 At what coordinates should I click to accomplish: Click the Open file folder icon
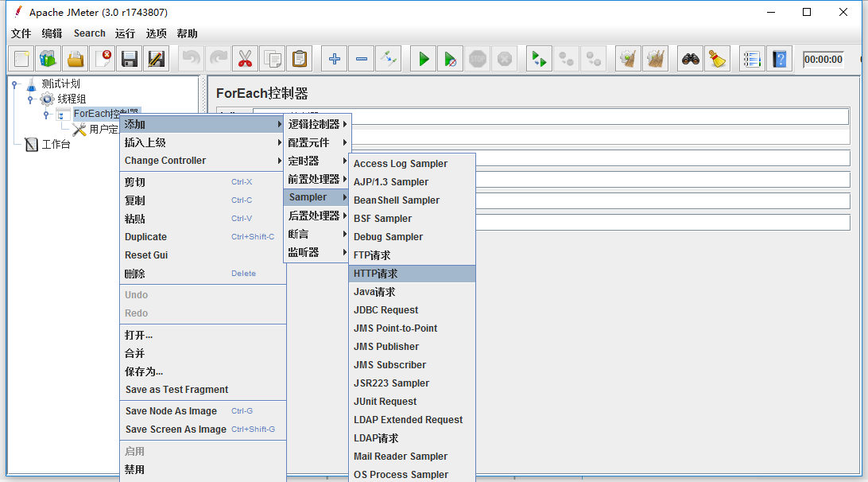click(76, 59)
